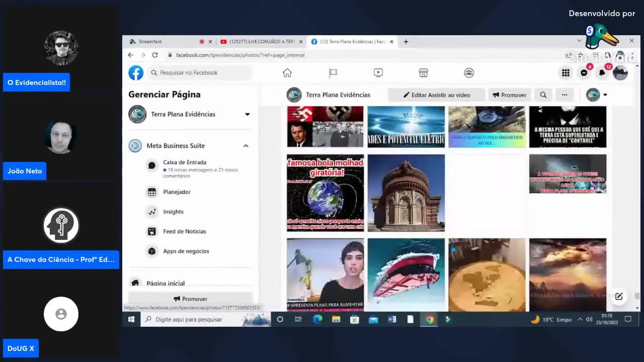
Task: Open the page identity dropdown arrow near search
Action: pos(605,95)
